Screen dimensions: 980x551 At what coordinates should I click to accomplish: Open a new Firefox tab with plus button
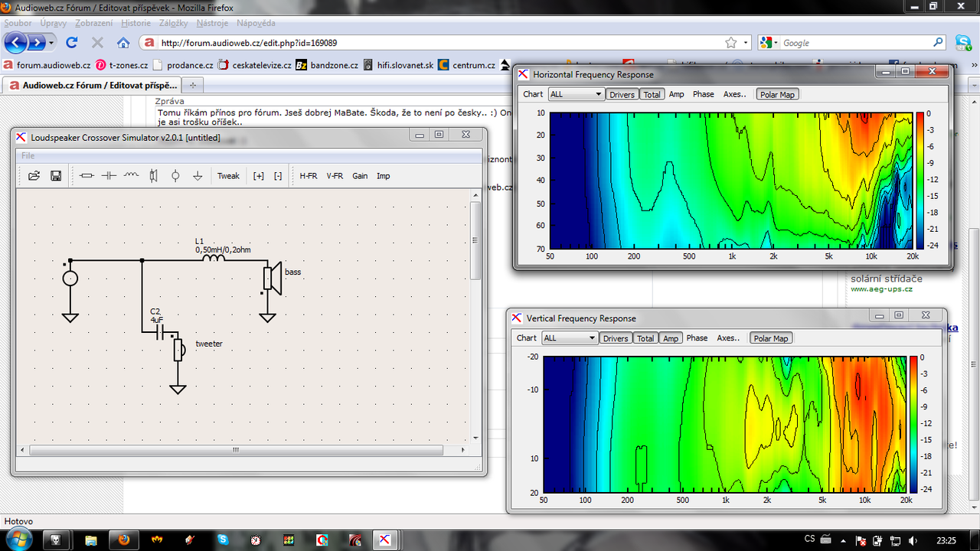(193, 85)
